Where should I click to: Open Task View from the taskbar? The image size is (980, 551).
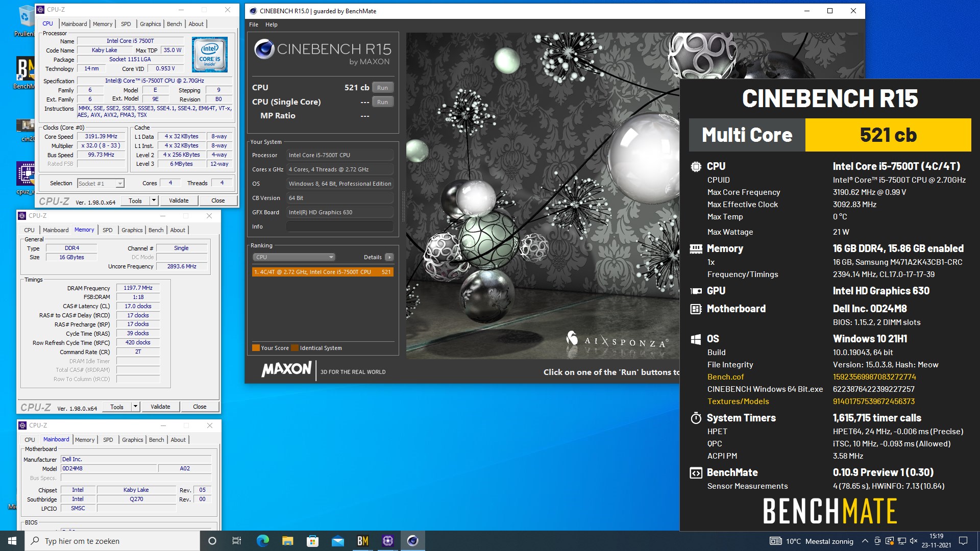[x=237, y=541]
